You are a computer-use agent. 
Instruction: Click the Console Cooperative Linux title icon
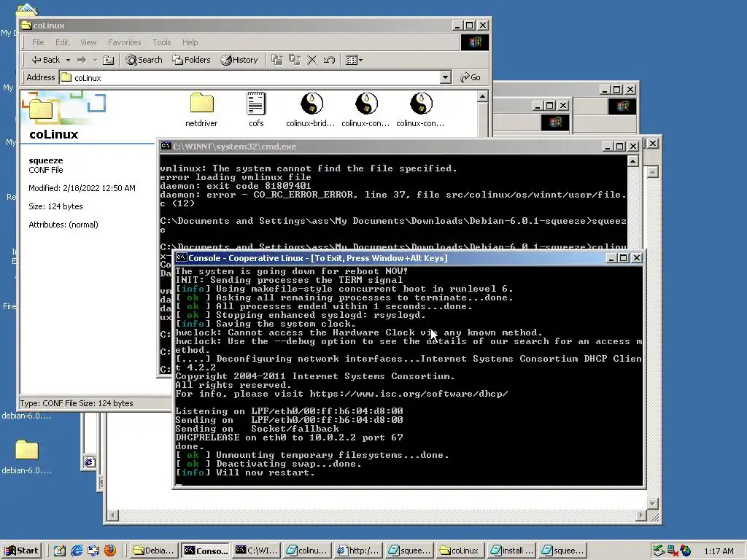[x=181, y=257]
